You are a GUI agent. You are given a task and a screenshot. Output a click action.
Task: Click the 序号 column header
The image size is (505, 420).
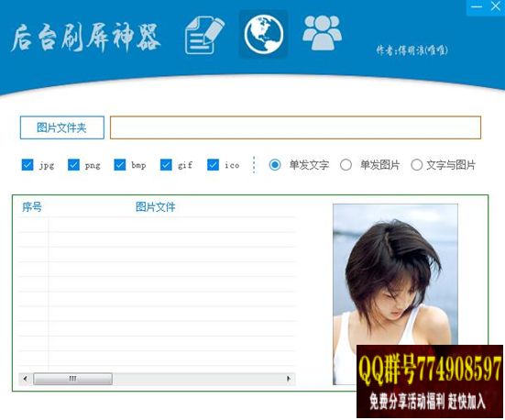point(32,207)
